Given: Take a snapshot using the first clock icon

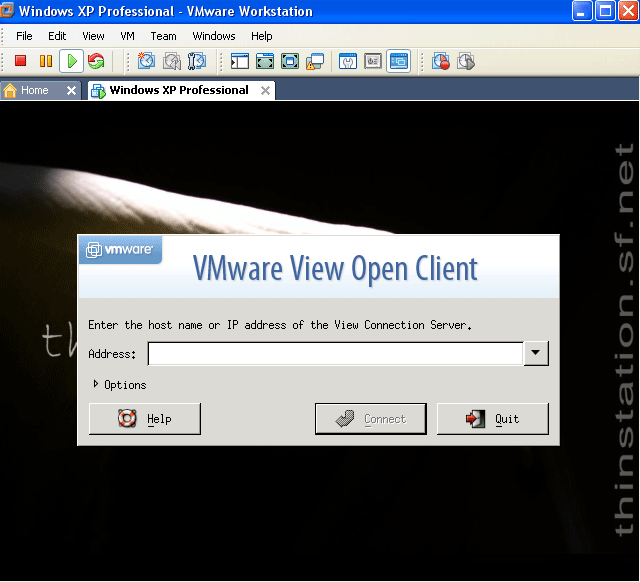Looking at the screenshot, I should coord(147,61).
